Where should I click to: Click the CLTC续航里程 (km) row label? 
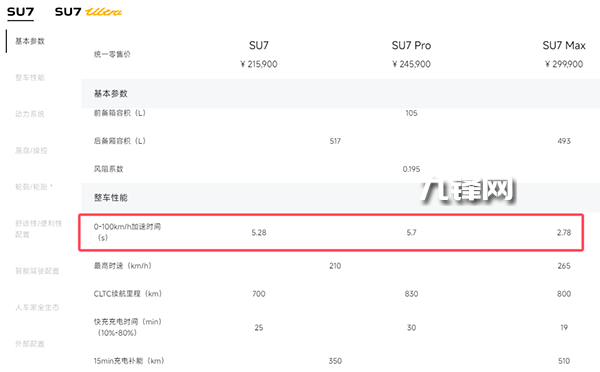[x=128, y=294]
